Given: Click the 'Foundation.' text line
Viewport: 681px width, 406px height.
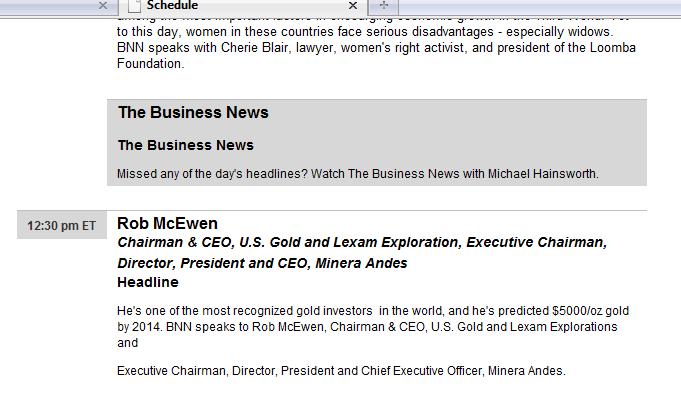Looking at the screenshot, I should click(x=151, y=64).
